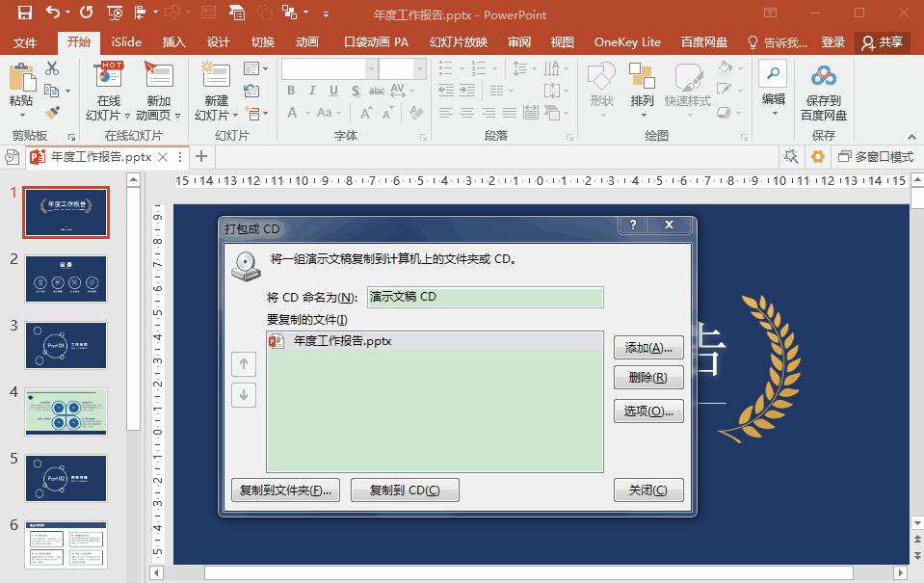Click the Copy icon in the clipboard group
The height and width of the screenshot is (583, 924).
click(52, 91)
